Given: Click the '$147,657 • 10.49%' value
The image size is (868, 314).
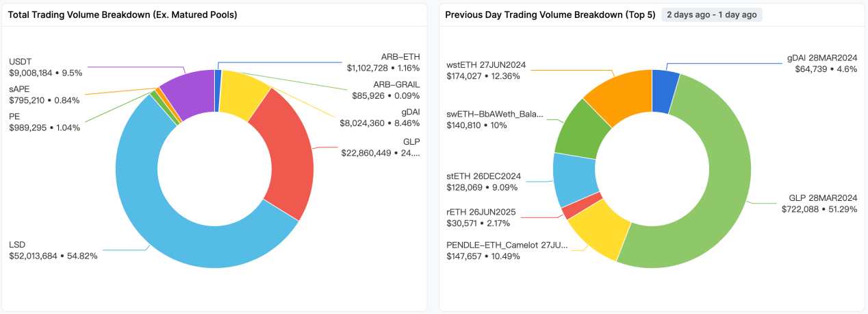Looking at the screenshot, I should [483, 256].
